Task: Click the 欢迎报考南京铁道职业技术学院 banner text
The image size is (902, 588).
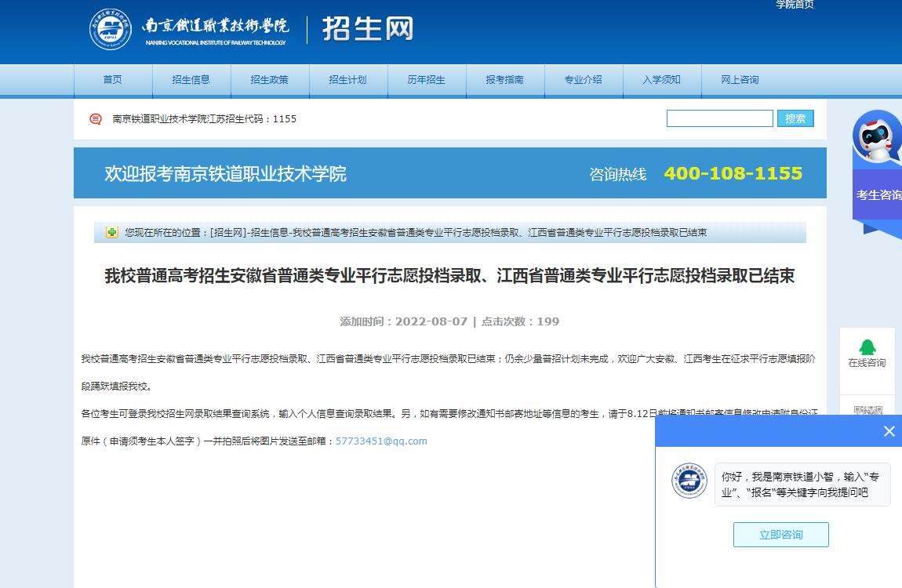Action: coord(226,173)
